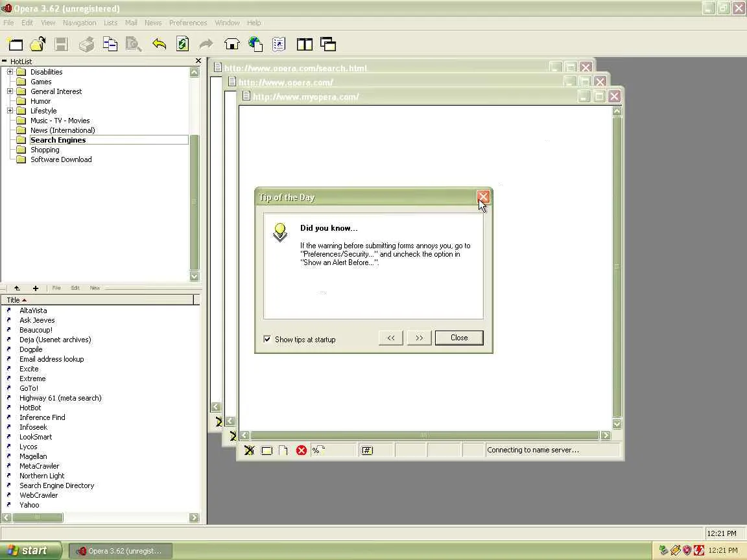This screenshot has width=747, height=560.
Task: Select the Games folder
Action: point(41,82)
